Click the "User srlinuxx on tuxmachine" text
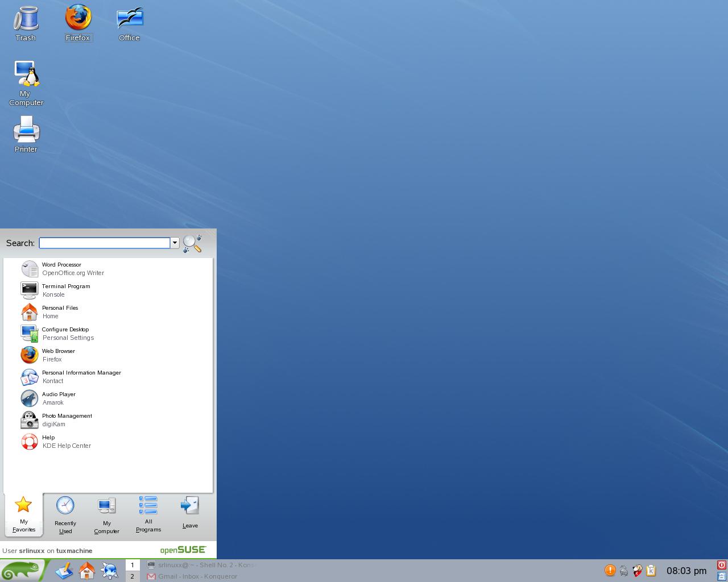728x582 pixels. click(x=47, y=551)
